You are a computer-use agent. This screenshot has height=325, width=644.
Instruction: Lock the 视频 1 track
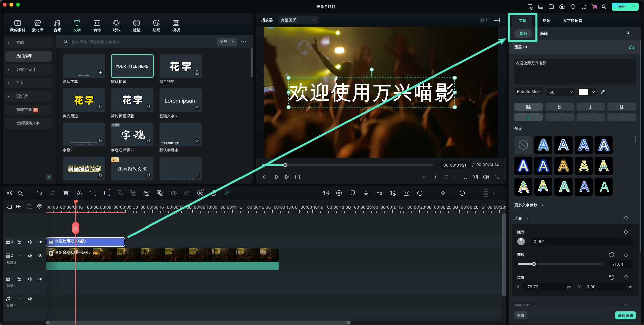pos(19,279)
